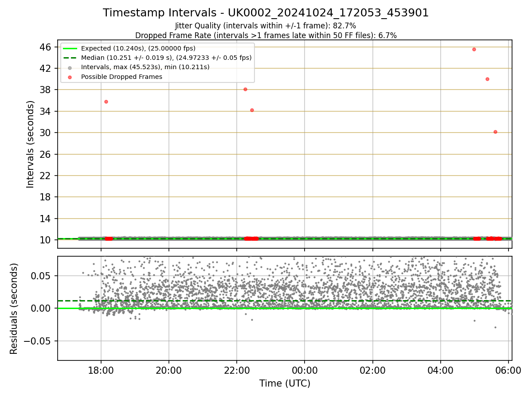Click the y-axis tick label '34'
Screen dimensions: 532x399
pyautogui.click(x=46, y=111)
